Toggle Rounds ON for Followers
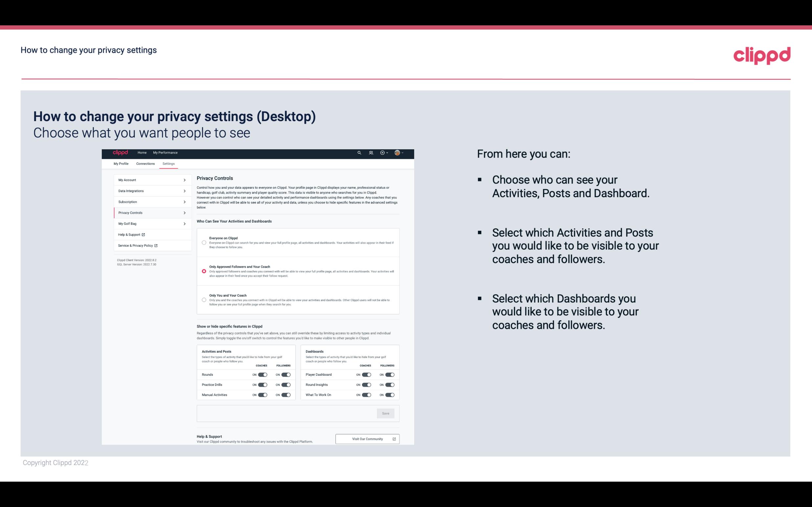 pos(285,374)
